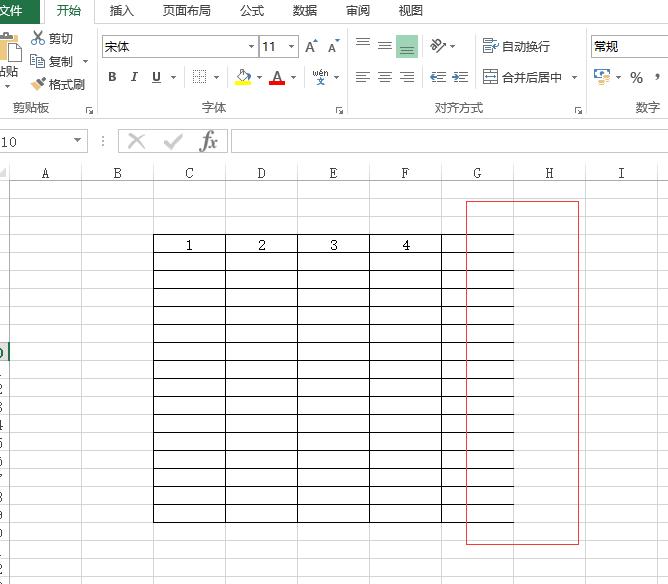The image size is (668, 584).
Task: Select column E header
Action: (334, 173)
